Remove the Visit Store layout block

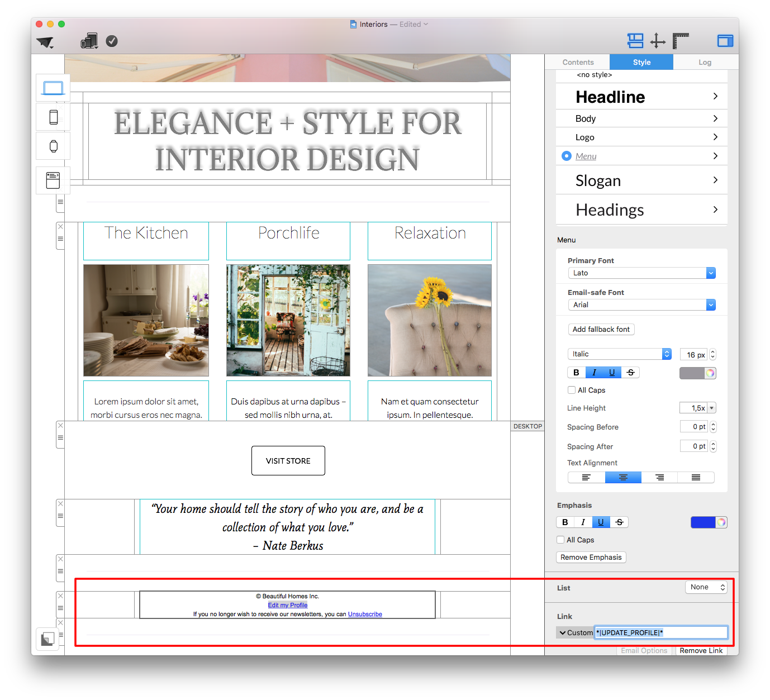coord(60,426)
